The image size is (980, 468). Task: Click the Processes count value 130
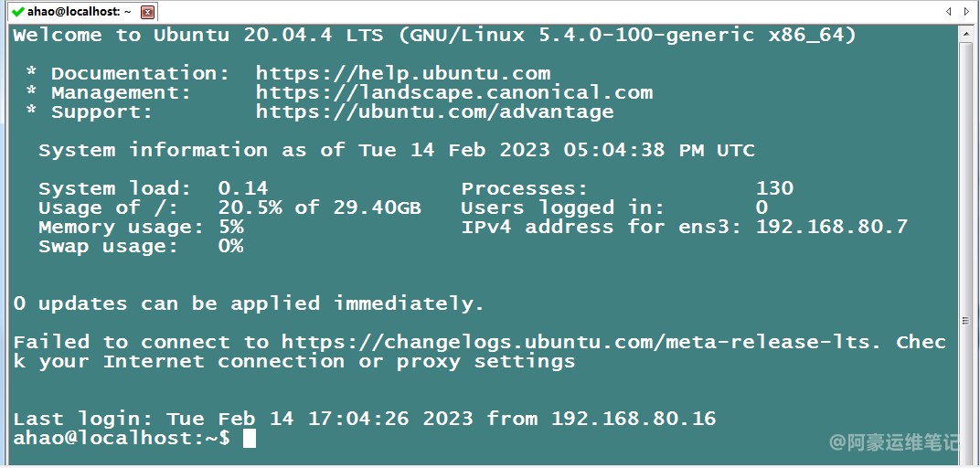click(x=774, y=188)
